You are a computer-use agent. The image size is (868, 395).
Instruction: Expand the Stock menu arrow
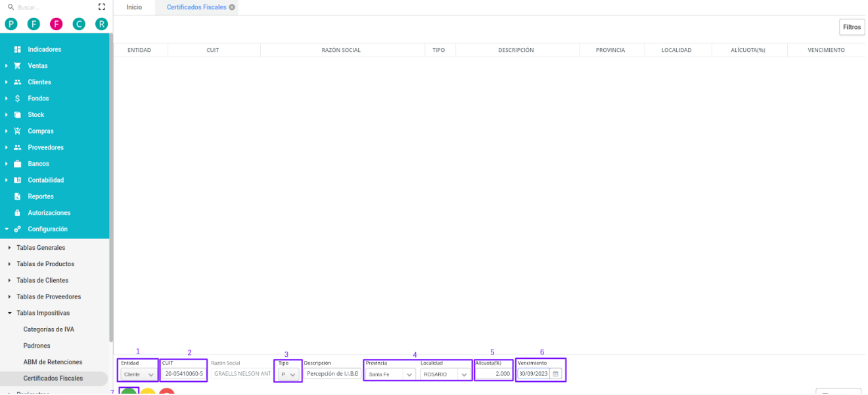[x=7, y=115]
